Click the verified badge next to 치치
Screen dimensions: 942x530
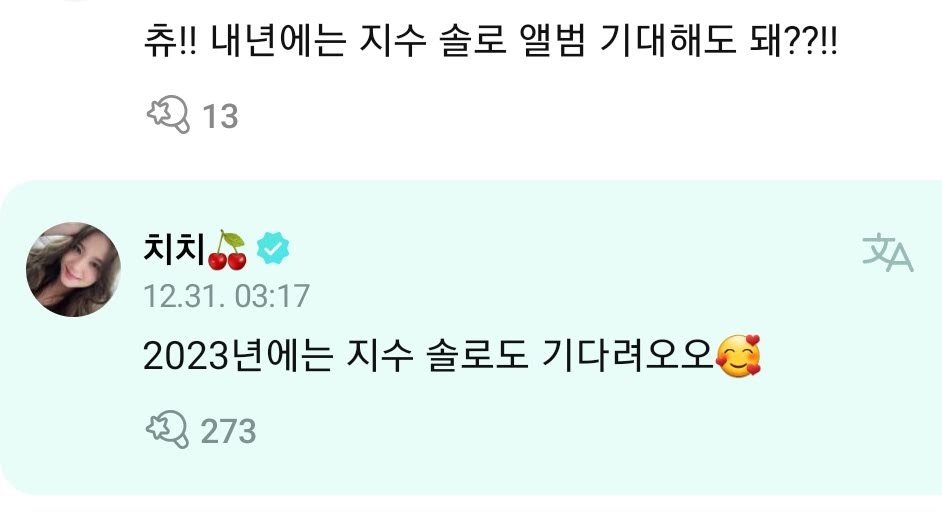pyautogui.click(x=273, y=248)
